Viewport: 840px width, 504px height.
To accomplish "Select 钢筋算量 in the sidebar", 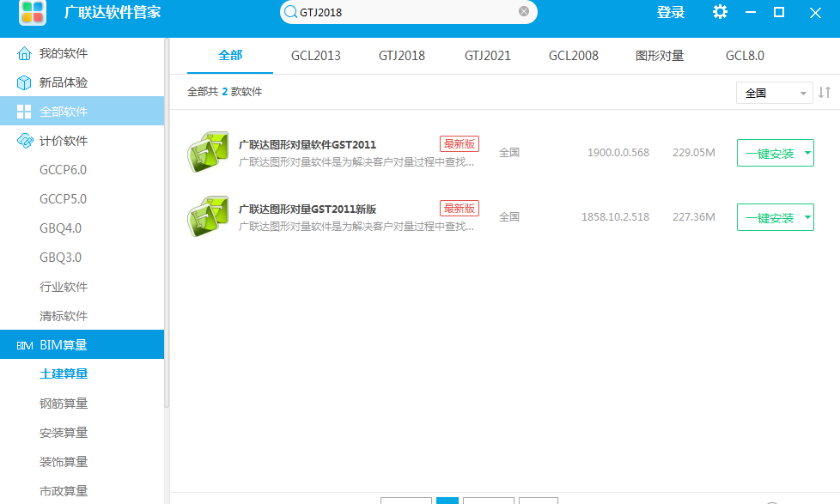I will (64, 404).
